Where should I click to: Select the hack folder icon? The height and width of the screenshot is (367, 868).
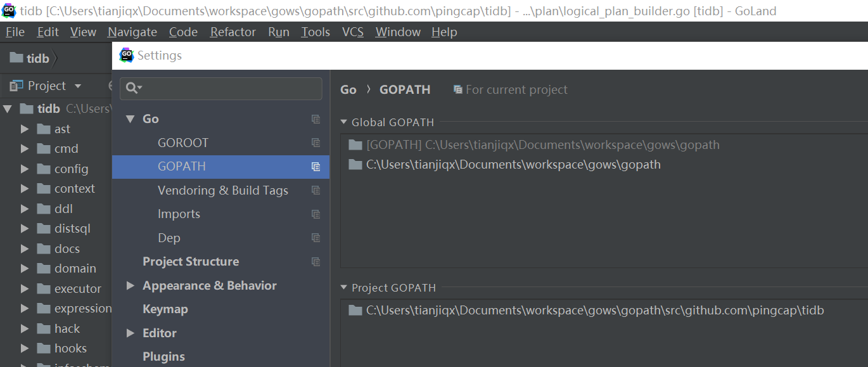pos(44,328)
